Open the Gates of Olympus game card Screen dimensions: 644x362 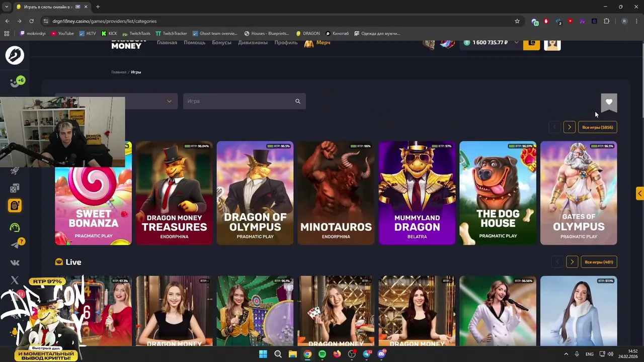pyautogui.click(x=579, y=193)
